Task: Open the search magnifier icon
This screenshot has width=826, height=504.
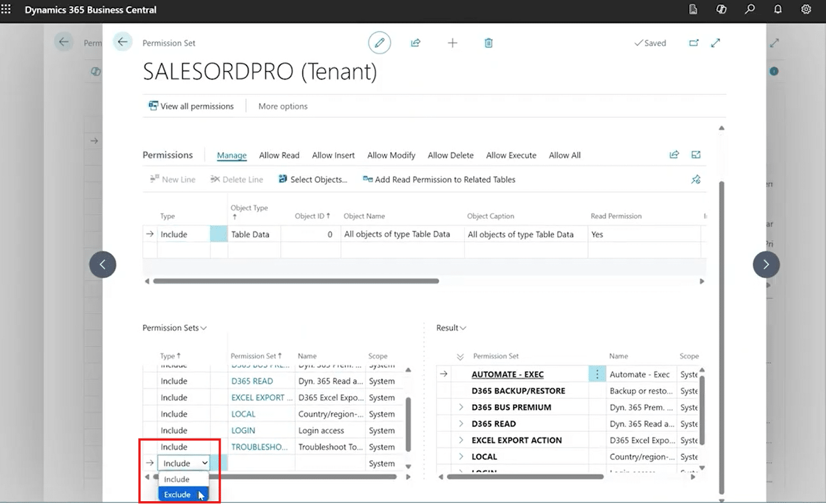Action: click(x=750, y=10)
